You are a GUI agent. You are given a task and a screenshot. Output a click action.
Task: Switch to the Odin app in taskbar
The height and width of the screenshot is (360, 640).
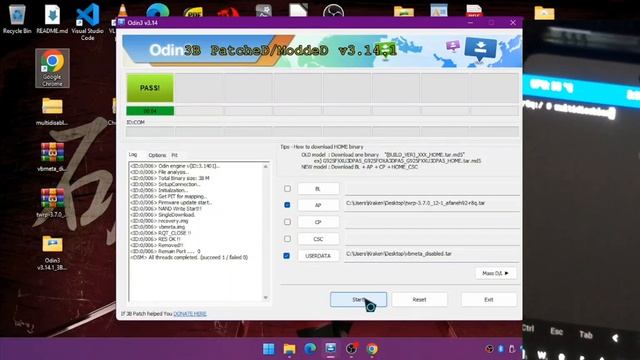(331, 349)
